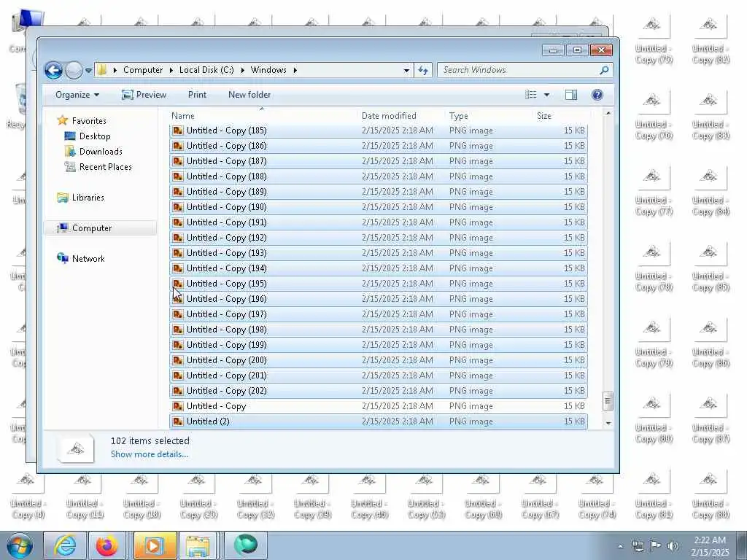747x560 pixels.
Task: Open Help with the question mark icon
Action: [597, 95]
